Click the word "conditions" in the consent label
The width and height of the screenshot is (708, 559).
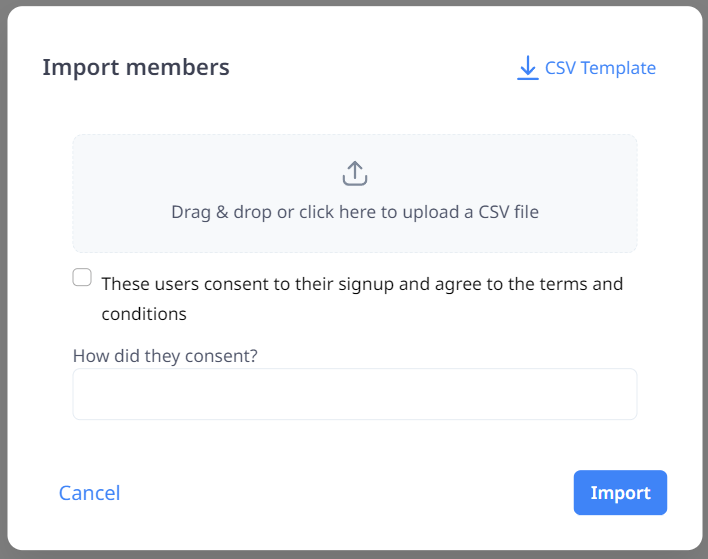coord(144,314)
